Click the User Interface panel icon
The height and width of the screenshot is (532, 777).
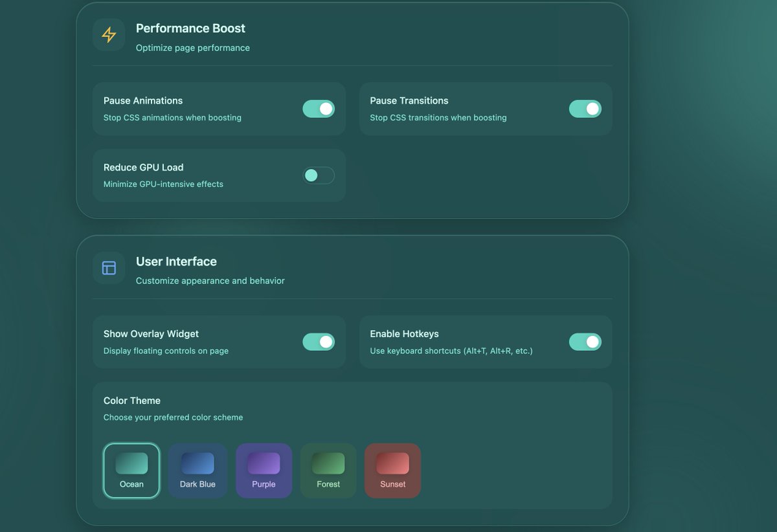pos(108,267)
